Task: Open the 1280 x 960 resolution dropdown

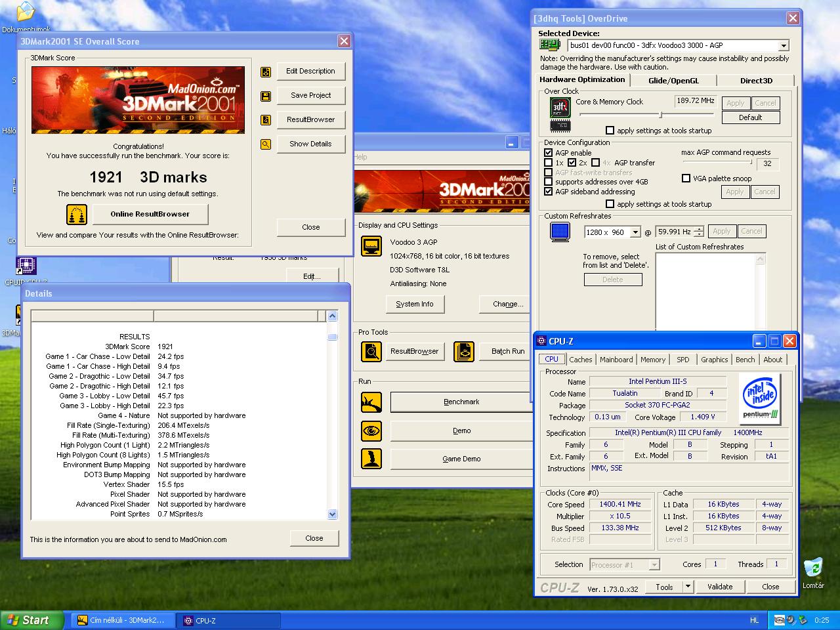Action: [635, 232]
